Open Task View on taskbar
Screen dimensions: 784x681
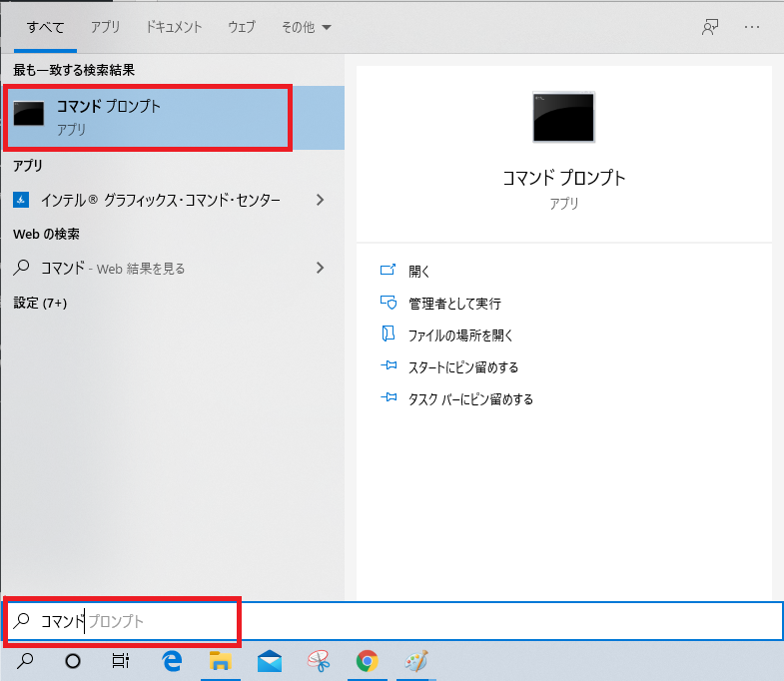(121, 661)
